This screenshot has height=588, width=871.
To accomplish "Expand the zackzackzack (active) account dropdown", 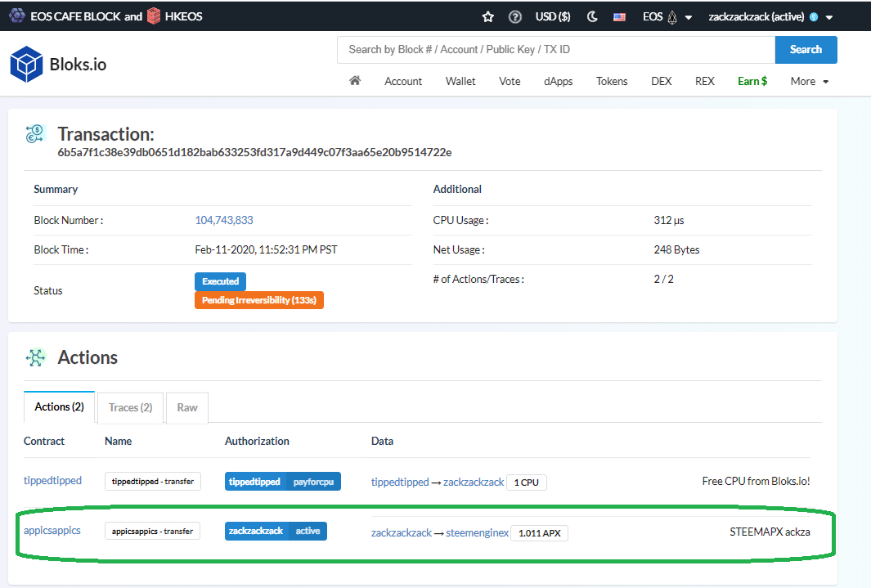I will (770, 17).
